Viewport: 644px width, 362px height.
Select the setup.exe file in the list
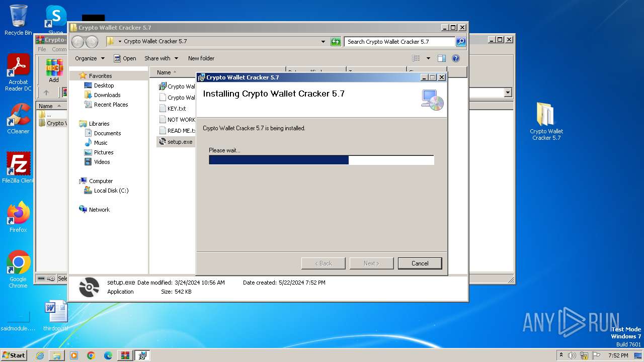(176, 142)
